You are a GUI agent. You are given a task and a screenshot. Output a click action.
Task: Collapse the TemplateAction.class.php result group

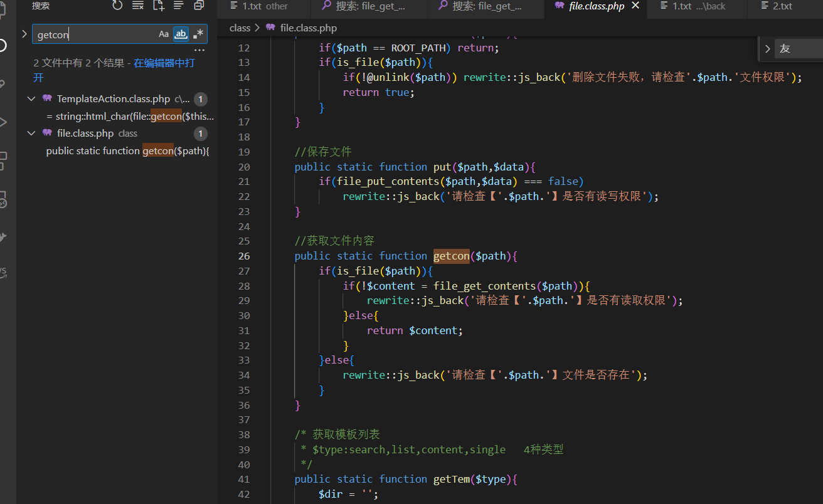click(31, 99)
